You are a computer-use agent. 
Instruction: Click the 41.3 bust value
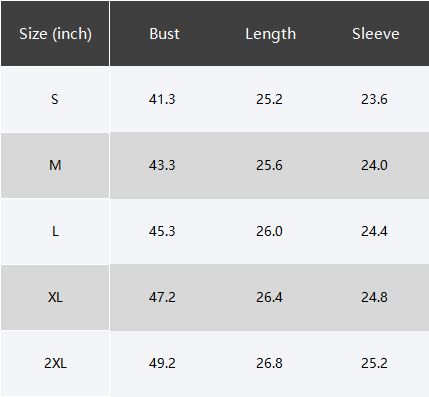[x=162, y=99]
